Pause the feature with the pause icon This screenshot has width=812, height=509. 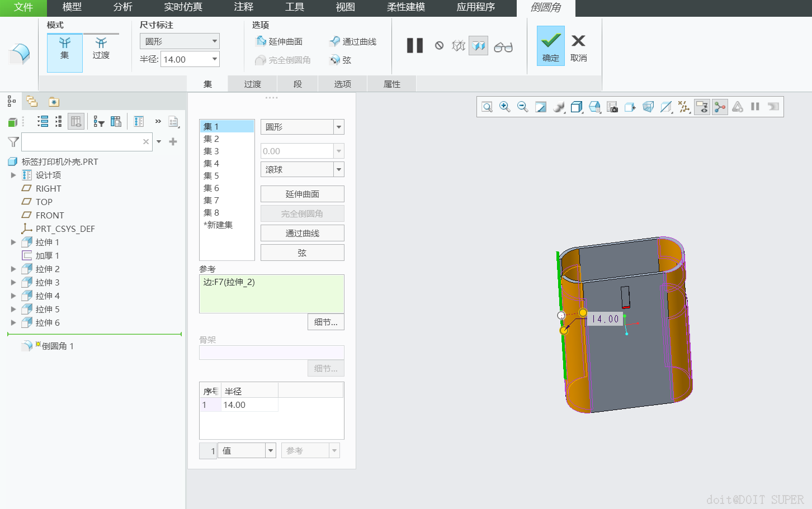414,46
